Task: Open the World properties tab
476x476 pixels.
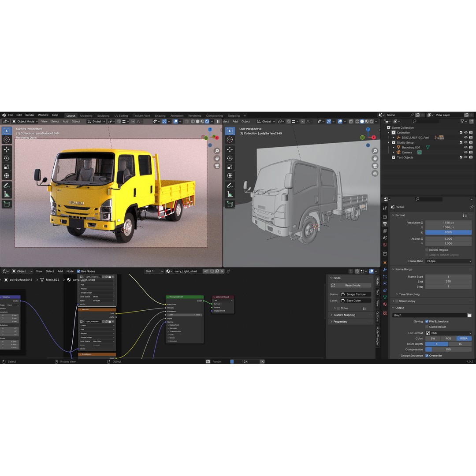Action: coord(385,245)
